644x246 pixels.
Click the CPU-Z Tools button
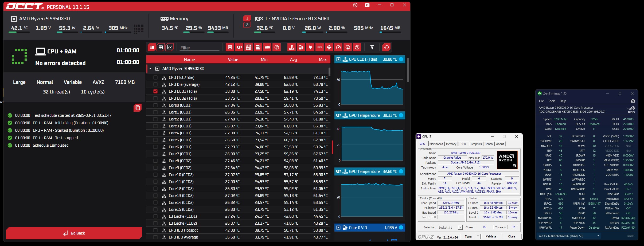[x=468, y=236]
